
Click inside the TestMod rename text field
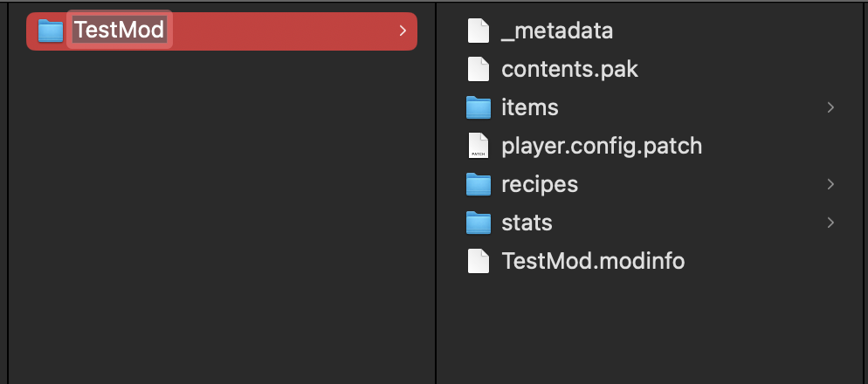point(120,30)
